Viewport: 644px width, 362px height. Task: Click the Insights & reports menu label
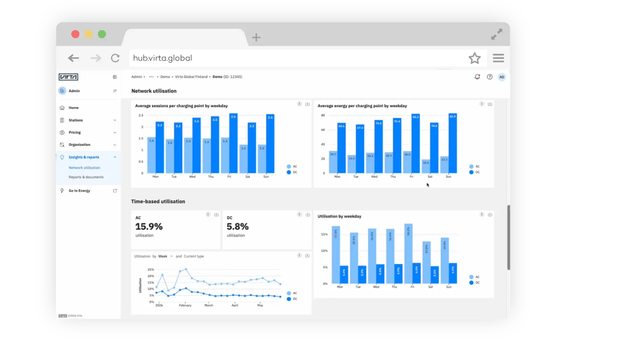point(84,157)
